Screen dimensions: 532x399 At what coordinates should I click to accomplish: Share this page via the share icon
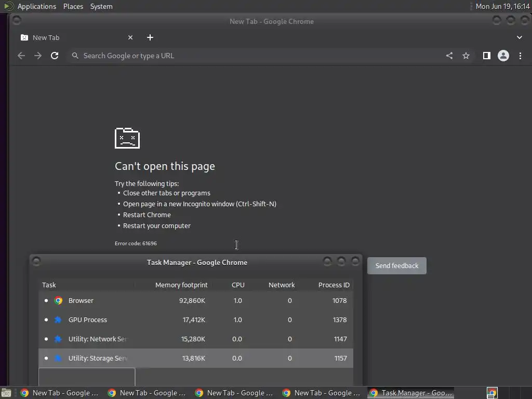(x=449, y=56)
